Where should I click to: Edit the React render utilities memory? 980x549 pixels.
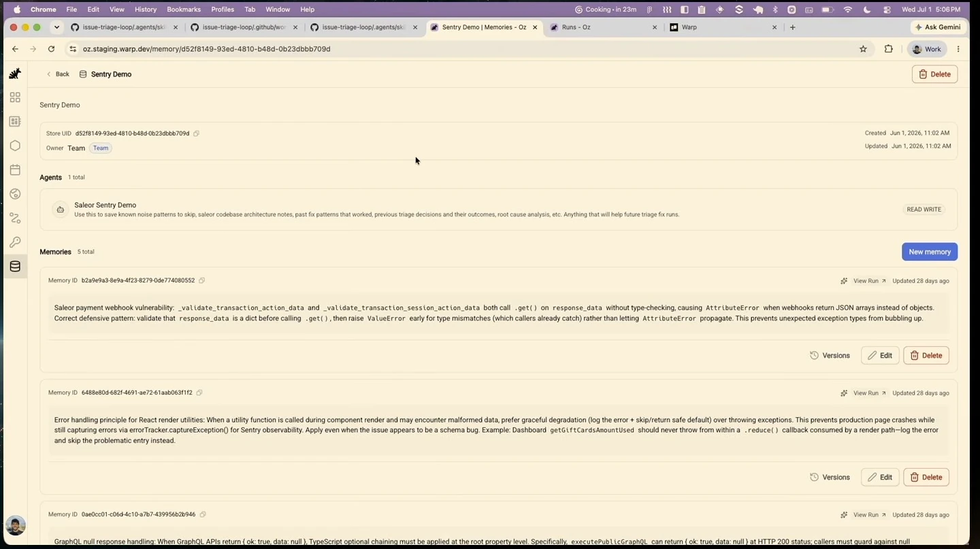pos(880,477)
